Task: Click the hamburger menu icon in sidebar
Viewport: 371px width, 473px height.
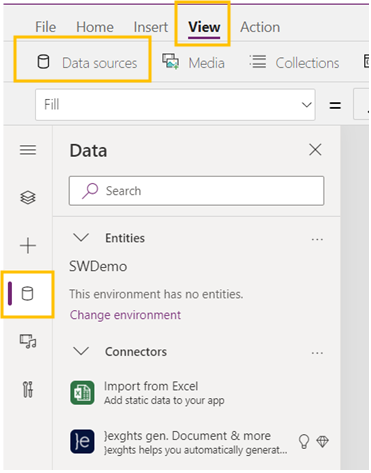Action: (28, 150)
